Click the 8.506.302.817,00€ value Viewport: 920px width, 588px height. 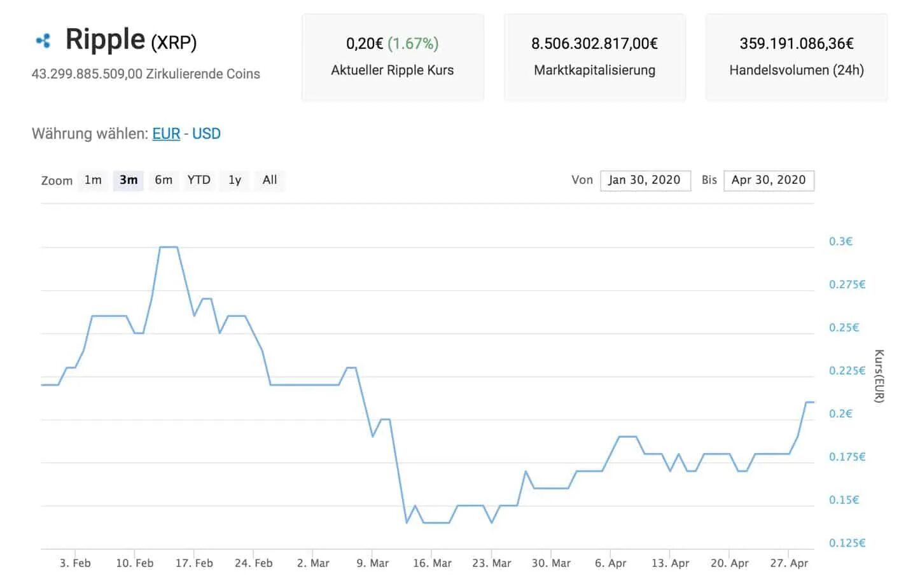click(x=595, y=44)
